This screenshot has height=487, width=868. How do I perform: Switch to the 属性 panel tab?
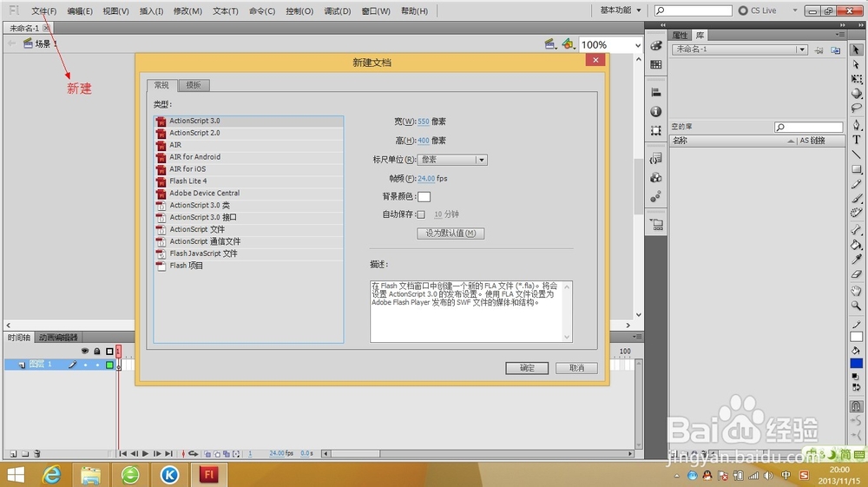(x=680, y=36)
